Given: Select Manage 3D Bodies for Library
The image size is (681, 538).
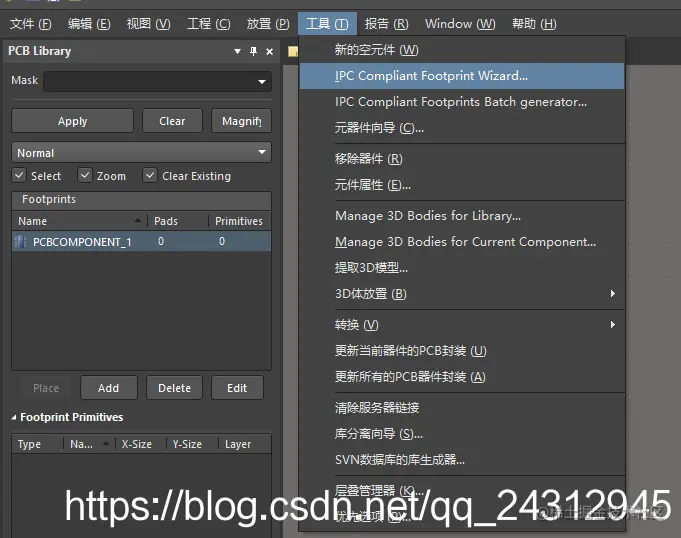Looking at the screenshot, I should pyautogui.click(x=462, y=216).
